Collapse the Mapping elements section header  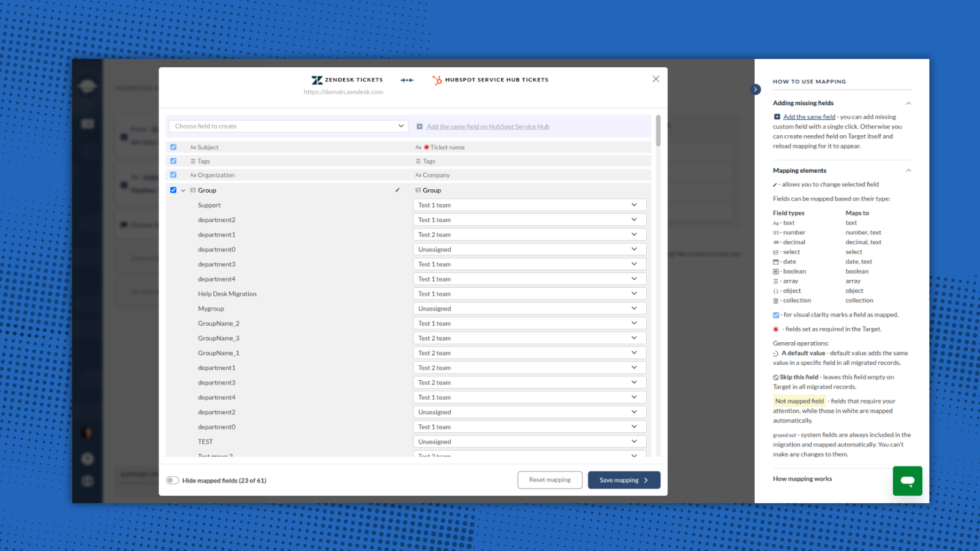point(908,171)
